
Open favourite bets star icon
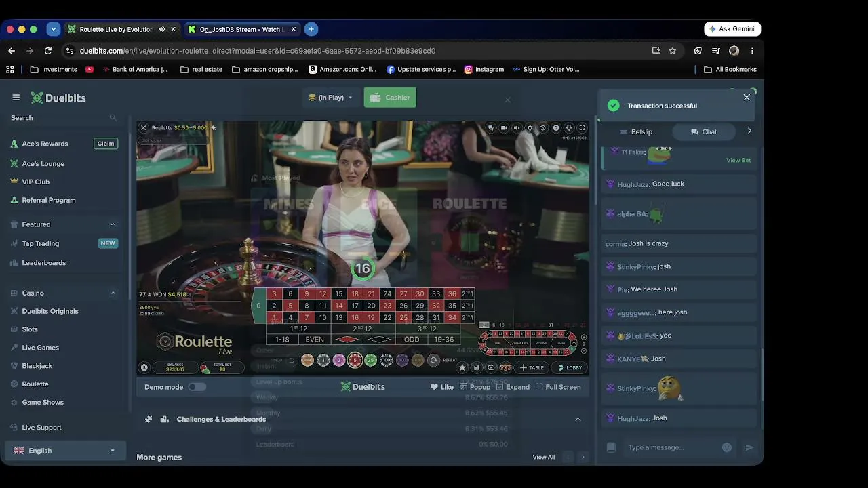click(x=462, y=367)
